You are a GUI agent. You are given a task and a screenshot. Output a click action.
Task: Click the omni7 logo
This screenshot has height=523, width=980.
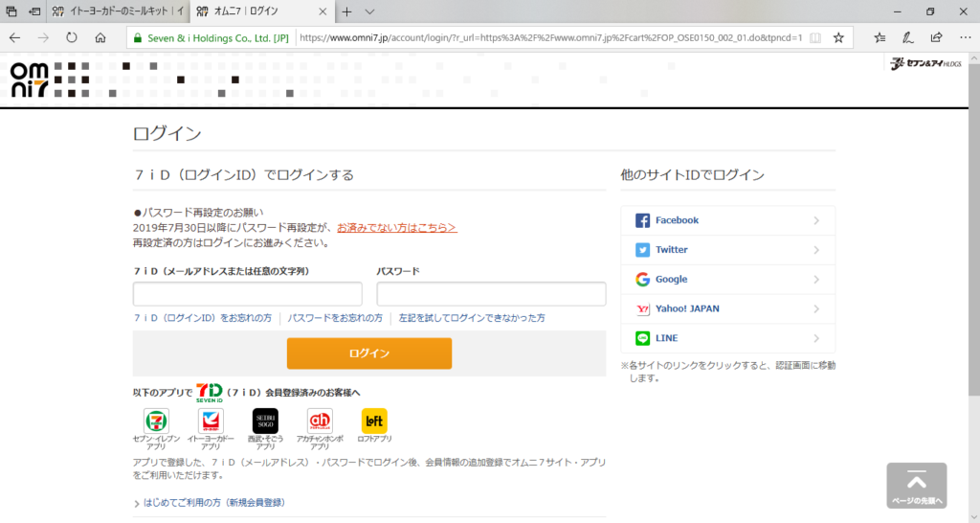coord(30,80)
